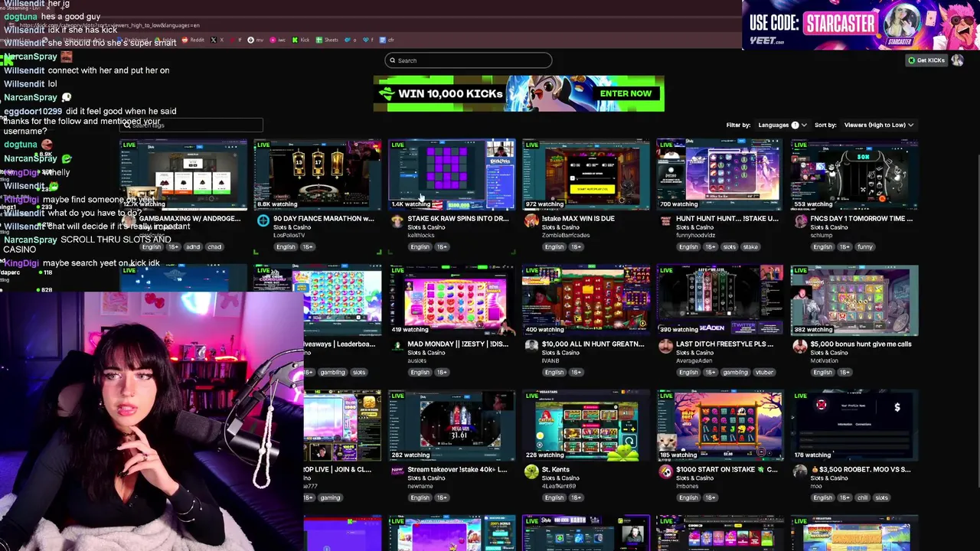980x551 pixels.
Task: Click the auslots channel avatar
Action: tap(397, 347)
